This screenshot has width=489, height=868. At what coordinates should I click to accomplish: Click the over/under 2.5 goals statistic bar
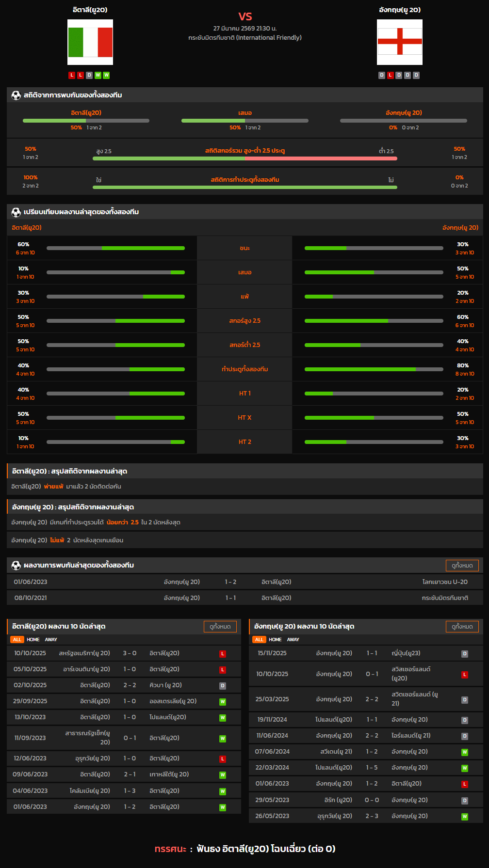point(245,158)
